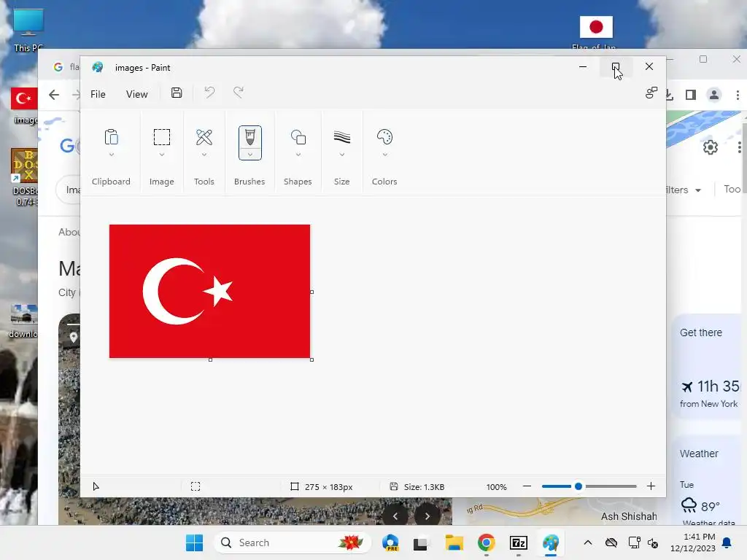The height and width of the screenshot is (560, 747).
Task: Switch to Chrome in the taskbar
Action: coord(487,542)
